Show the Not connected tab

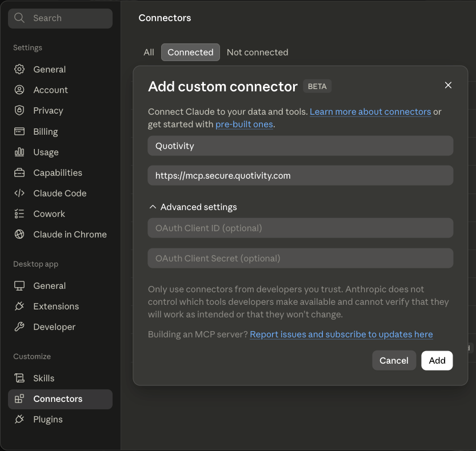(257, 52)
